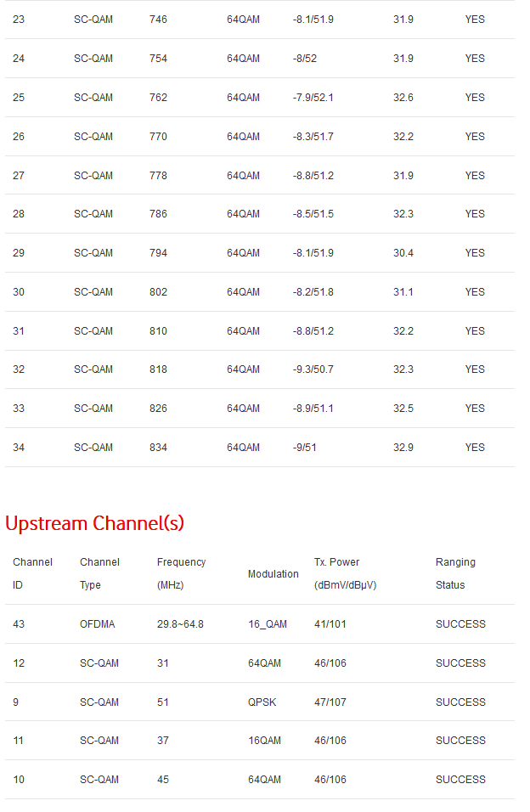Click frequency 754 in channel 24 row

[158, 59]
